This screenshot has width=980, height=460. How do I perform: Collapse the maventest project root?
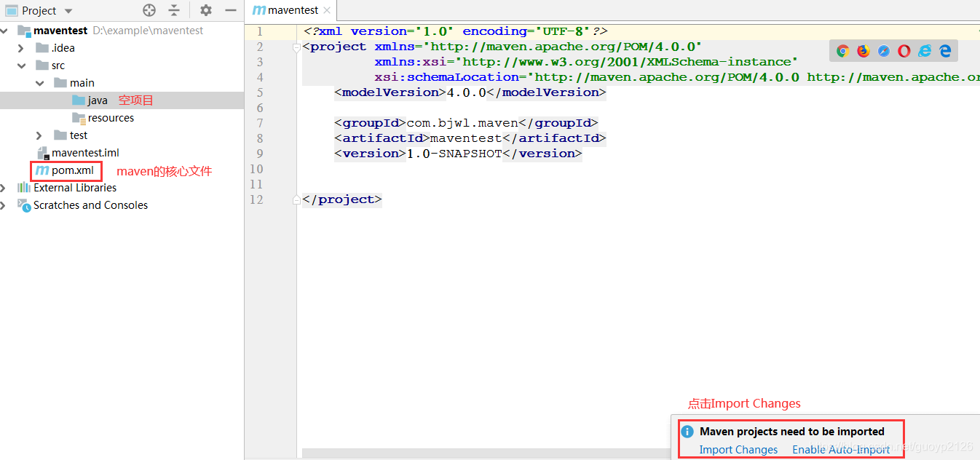click(4, 31)
